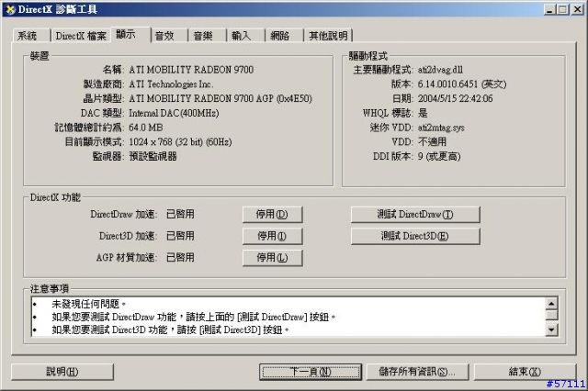Click the notes scrollbar up arrow
588x391 pixels.
551,304
